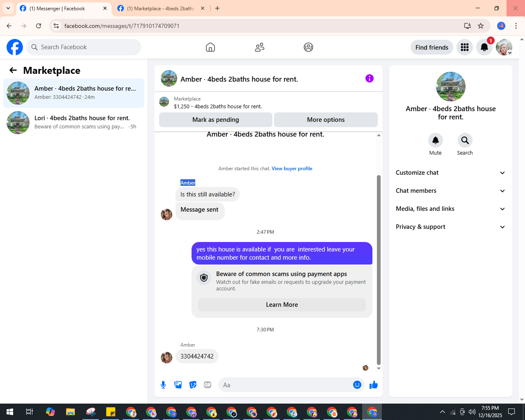Send a voice clip with microphone icon
Viewport: 525px width, 420px height.
pyautogui.click(x=163, y=385)
